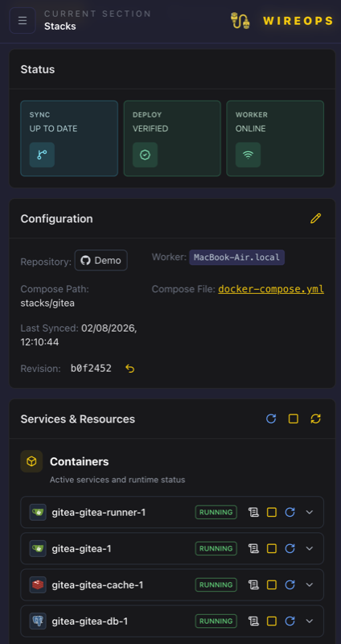Select the Deploy Verified card
This screenshot has height=644, width=341.
pos(172,138)
